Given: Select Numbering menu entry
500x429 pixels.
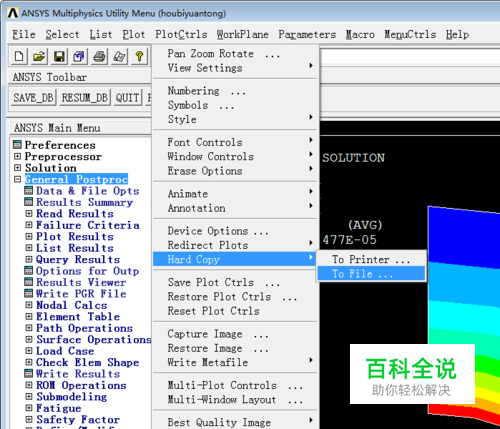Looking at the screenshot, I should pos(235,90).
